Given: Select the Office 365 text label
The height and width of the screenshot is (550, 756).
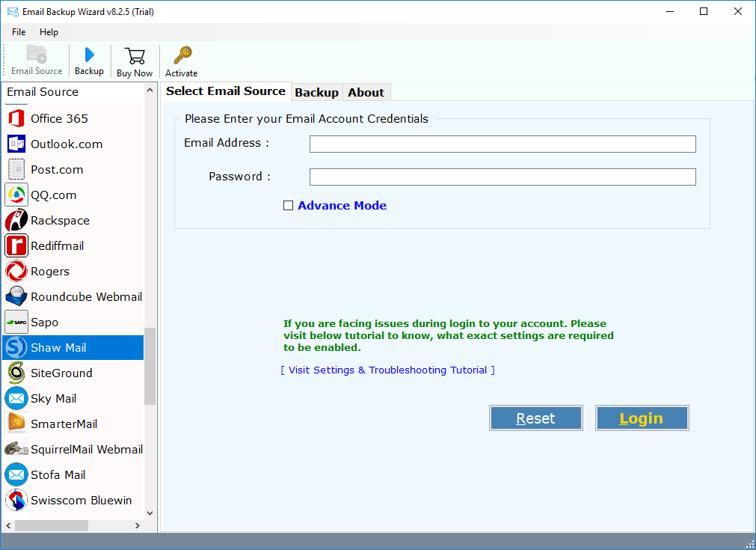Looking at the screenshot, I should coord(59,119).
